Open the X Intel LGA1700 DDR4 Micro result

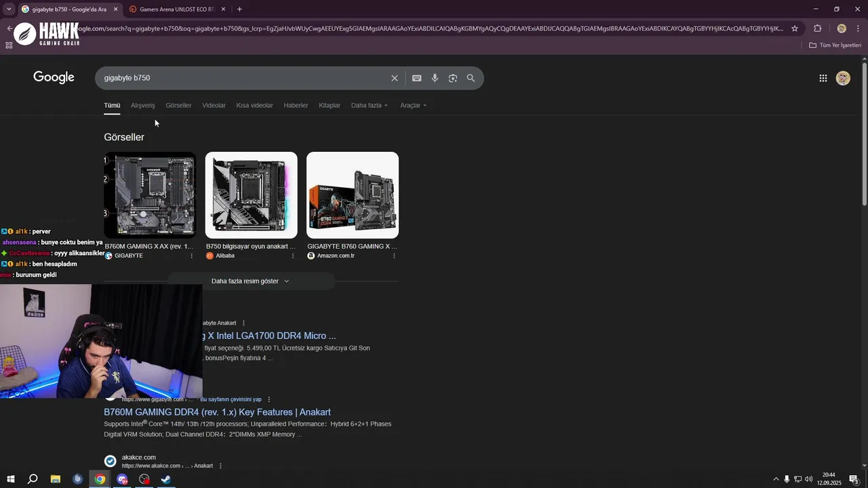(x=269, y=335)
